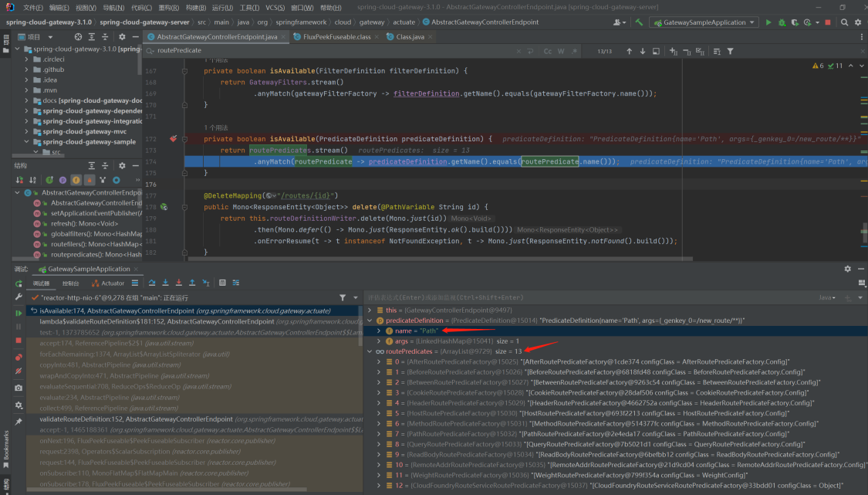868x495 pixels.
Task: Click Select Opened File target icon in project panel
Action: click(78, 37)
